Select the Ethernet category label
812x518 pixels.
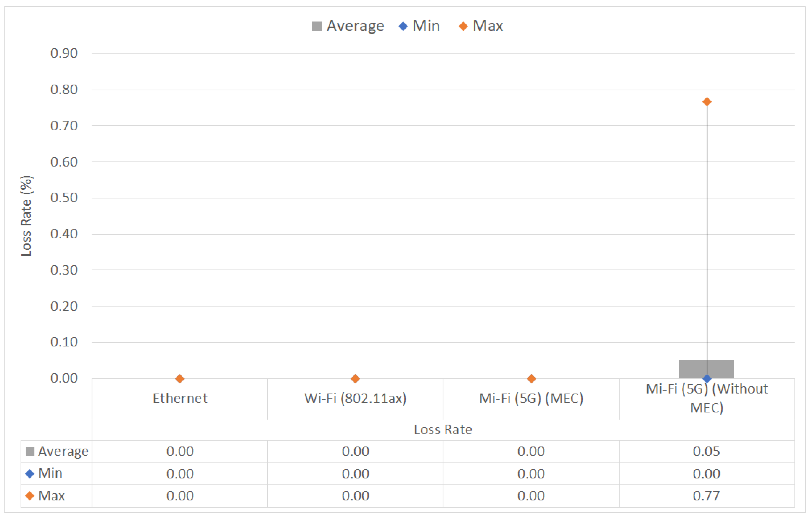(x=180, y=399)
